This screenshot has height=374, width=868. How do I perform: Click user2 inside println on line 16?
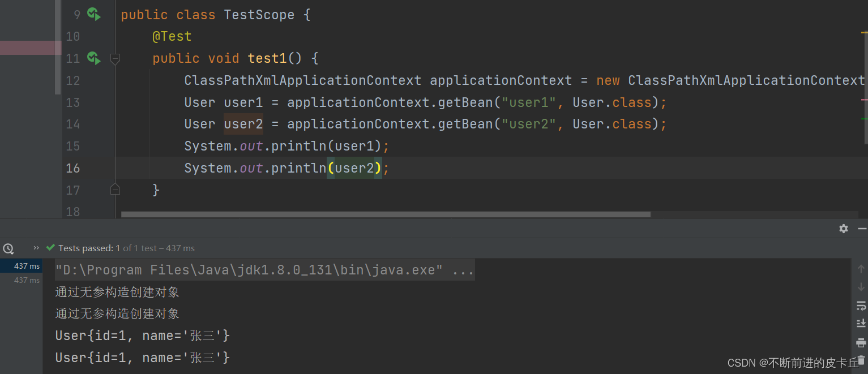coord(354,168)
